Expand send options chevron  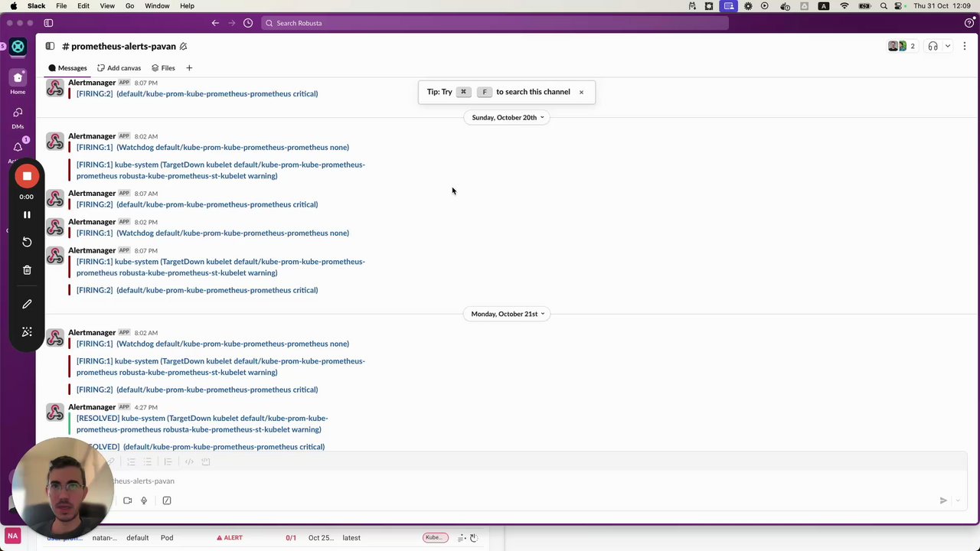[958, 500]
